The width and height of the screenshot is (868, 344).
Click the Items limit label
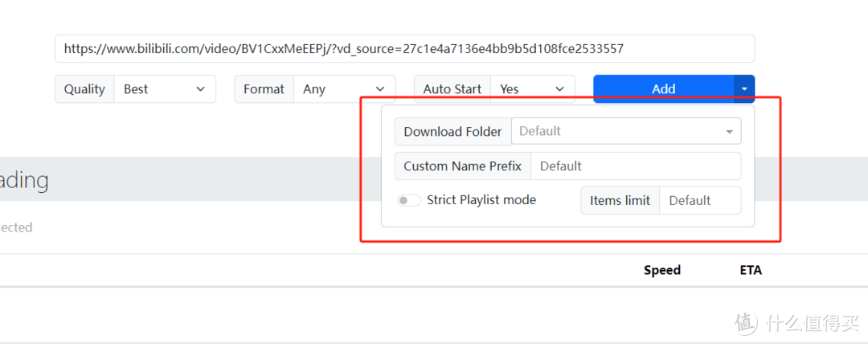620,201
